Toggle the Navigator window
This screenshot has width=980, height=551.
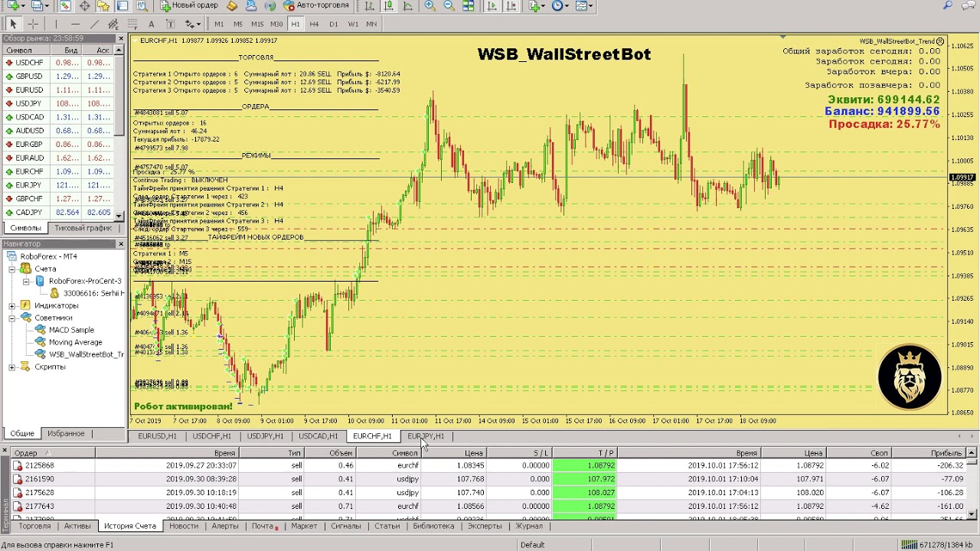[x=103, y=5]
